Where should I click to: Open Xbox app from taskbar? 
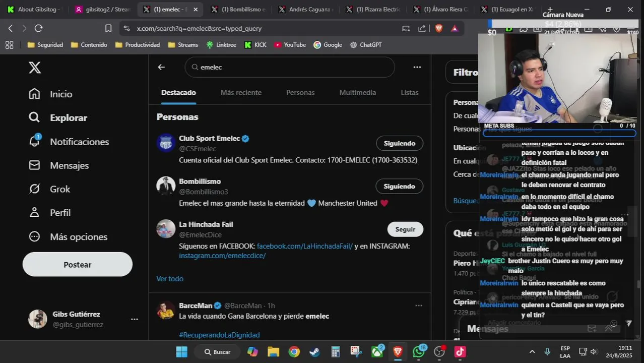[377, 352]
